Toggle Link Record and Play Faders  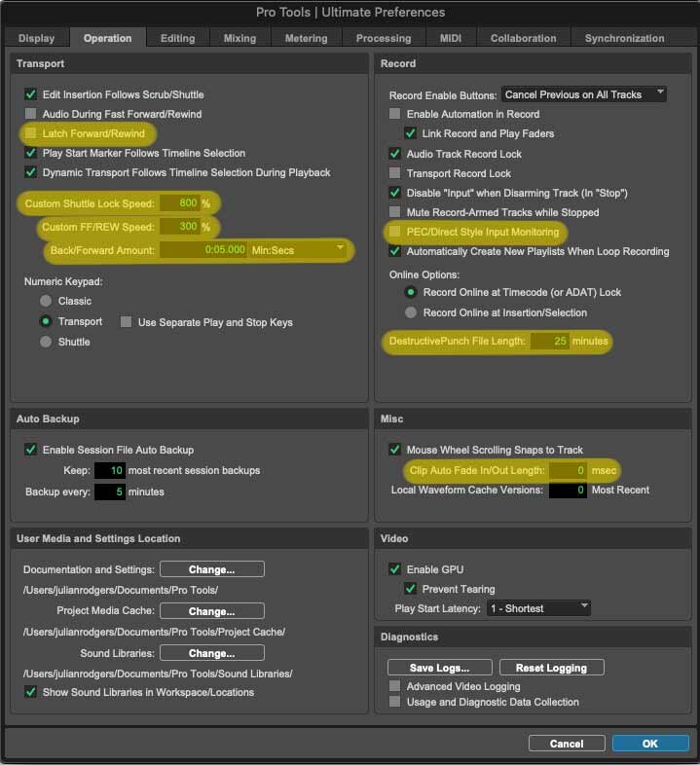coord(411,133)
